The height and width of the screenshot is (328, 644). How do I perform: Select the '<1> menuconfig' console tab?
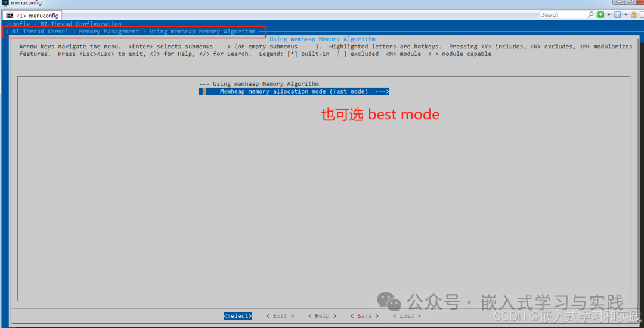click(32, 16)
